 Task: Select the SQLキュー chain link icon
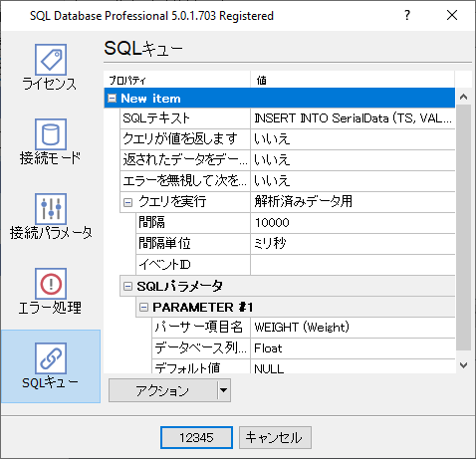51,358
